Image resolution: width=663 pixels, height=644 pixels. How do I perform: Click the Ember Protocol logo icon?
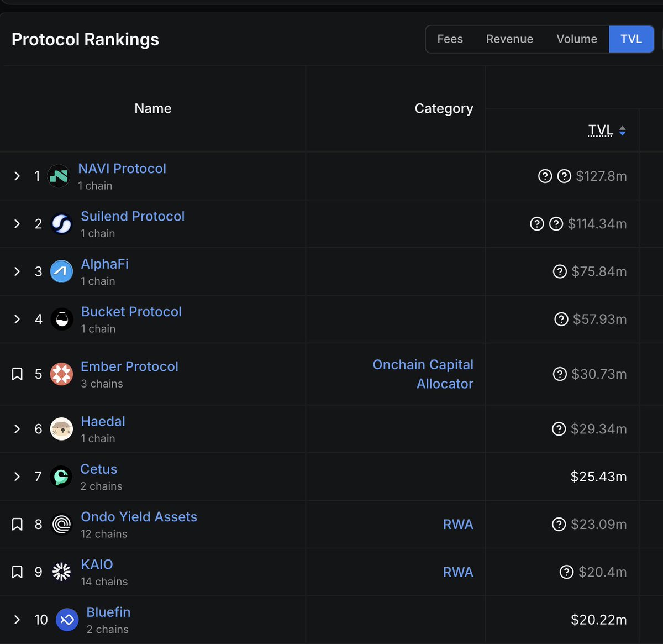tap(61, 374)
